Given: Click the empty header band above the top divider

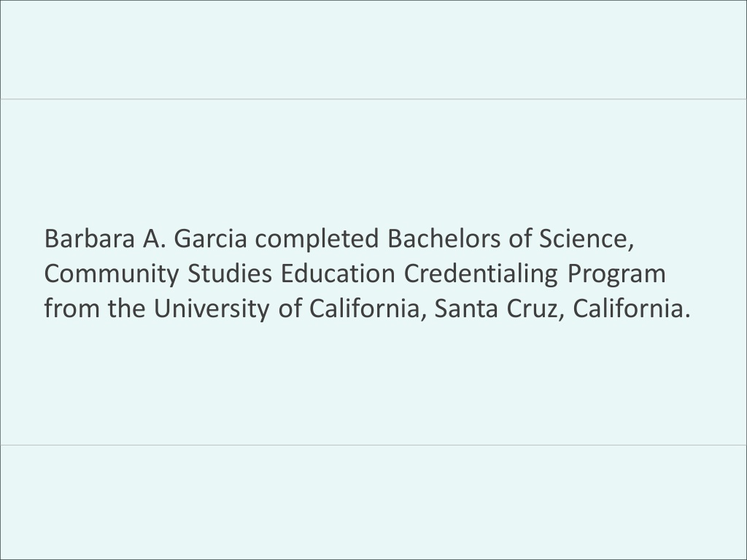Looking at the screenshot, I should click(x=373, y=50).
